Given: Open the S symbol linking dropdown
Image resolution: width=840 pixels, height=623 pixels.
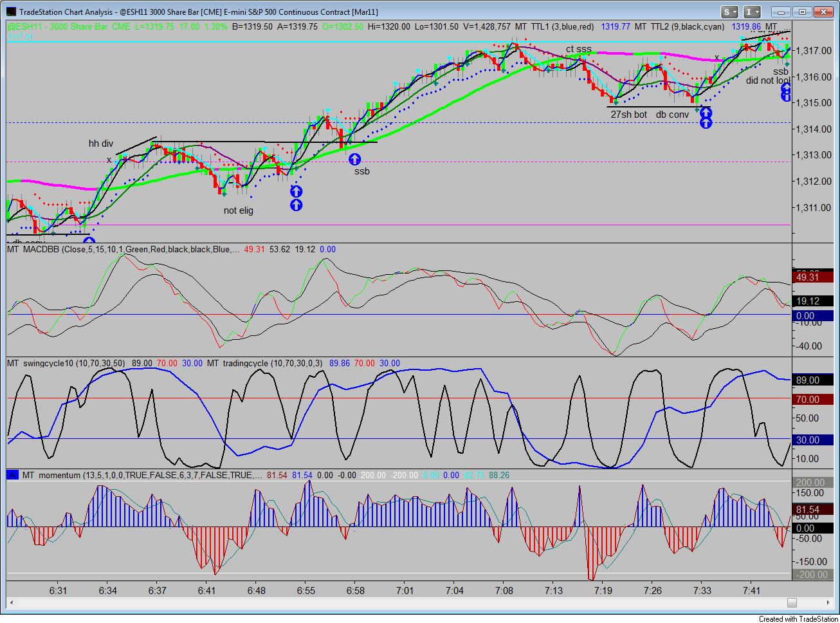Looking at the screenshot, I should [x=729, y=12].
